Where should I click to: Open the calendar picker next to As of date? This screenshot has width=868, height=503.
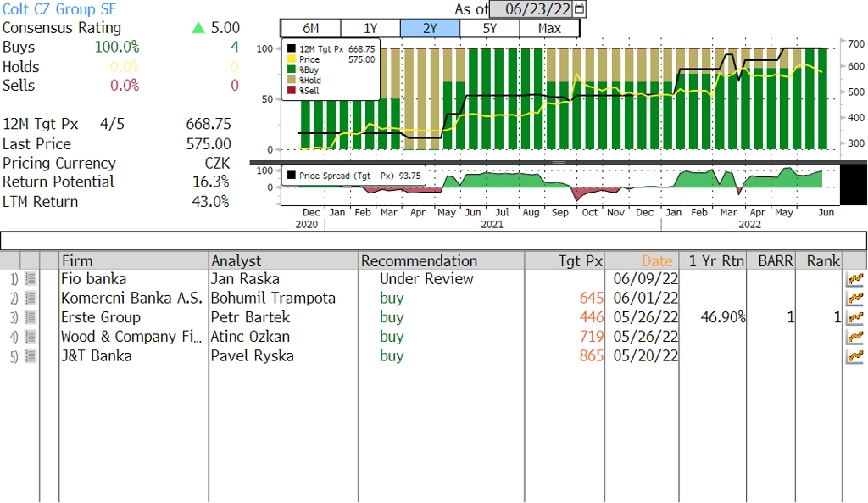(580, 8)
